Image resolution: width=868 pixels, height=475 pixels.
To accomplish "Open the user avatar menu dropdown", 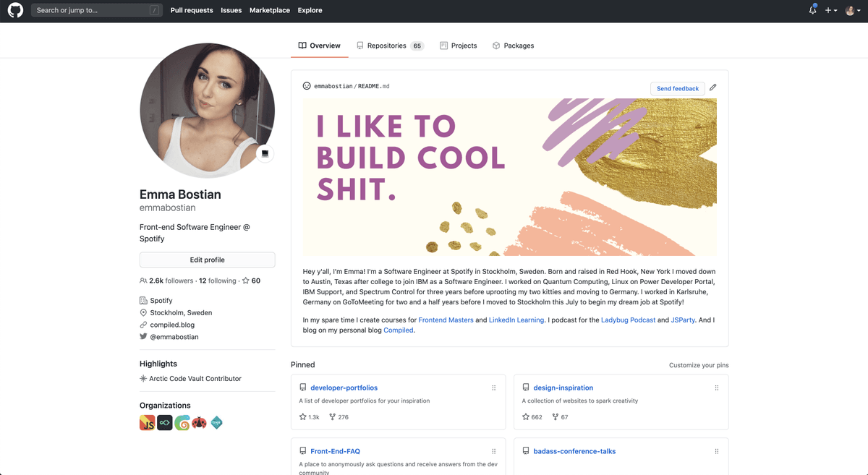I will [853, 10].
